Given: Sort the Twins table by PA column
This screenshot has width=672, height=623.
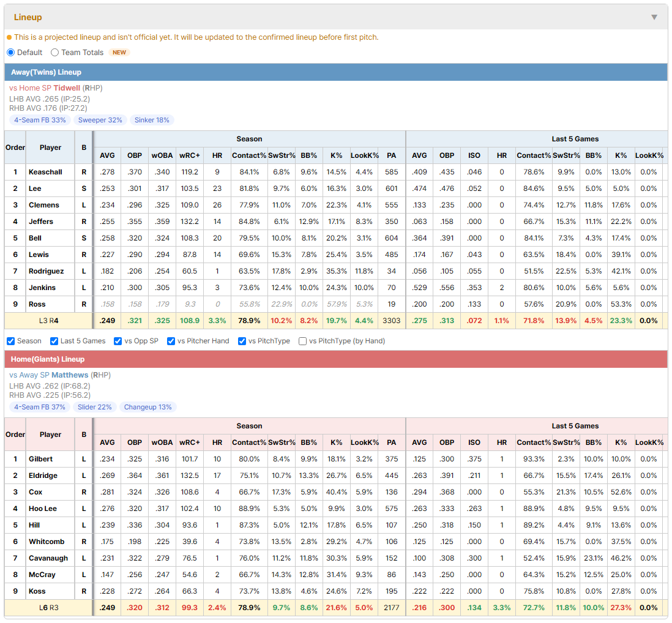Looking at the screenshot, I should [x=391, y=155].
